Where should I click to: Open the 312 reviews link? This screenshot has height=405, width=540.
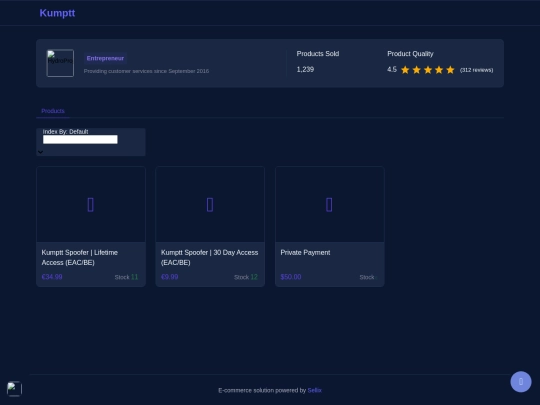click(x=476, y=70)
